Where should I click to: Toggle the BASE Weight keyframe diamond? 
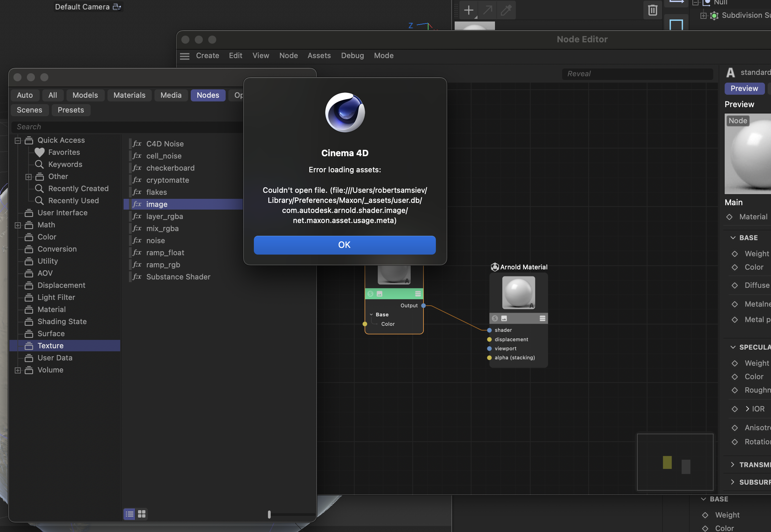point(735,254)
